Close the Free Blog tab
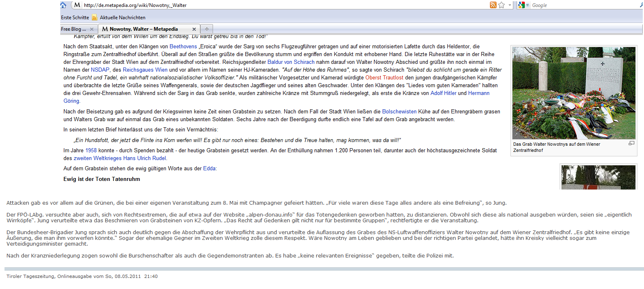This screenshot has height=289, width=644. click(92, 29)
